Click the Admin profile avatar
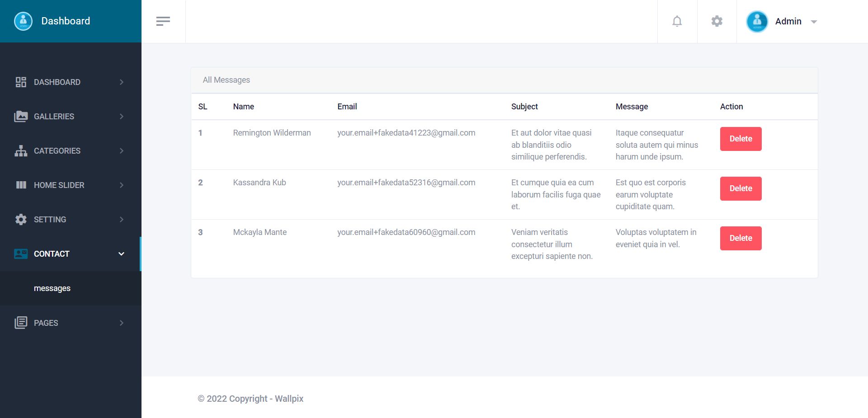 point(757,21)
